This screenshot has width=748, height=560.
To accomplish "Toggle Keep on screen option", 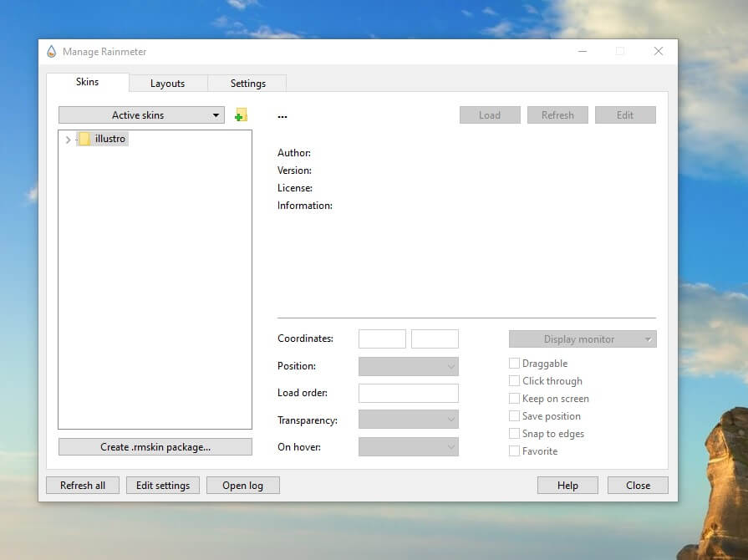I will point(514,399).
